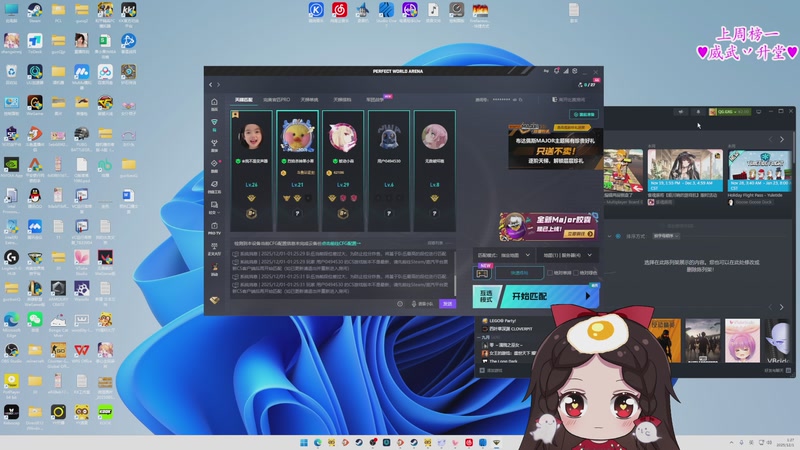This screenshot has height=450, width=800.
Task: Open the trophy cup icon in Arena sidebar
Action: pyautogui.click(x=214, y=143)
